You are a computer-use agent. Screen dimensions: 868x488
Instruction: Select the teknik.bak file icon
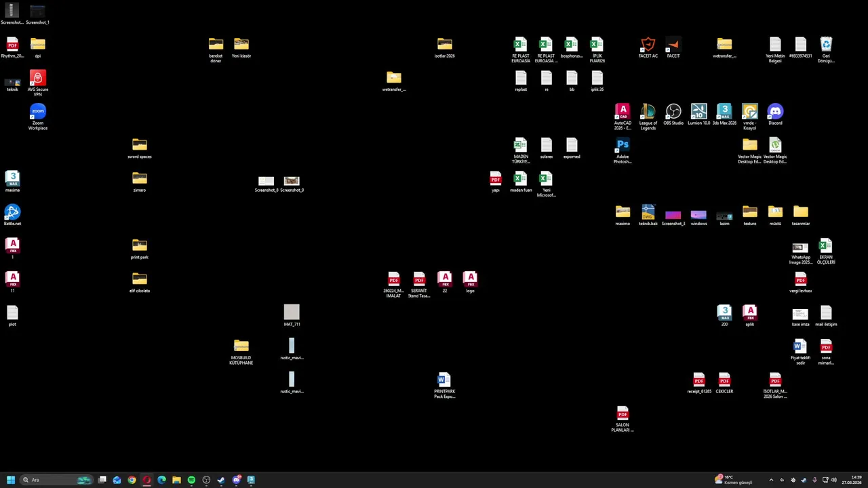648,216
